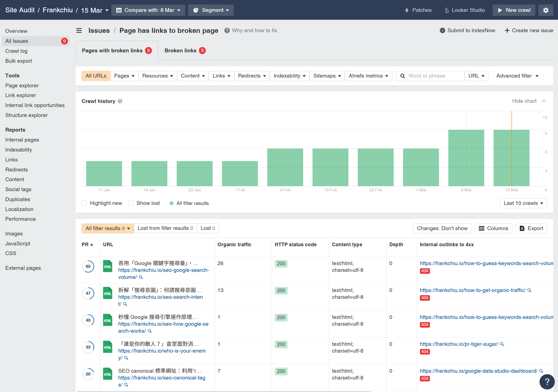Open Crawl log in the sidebar

(16, 51)
